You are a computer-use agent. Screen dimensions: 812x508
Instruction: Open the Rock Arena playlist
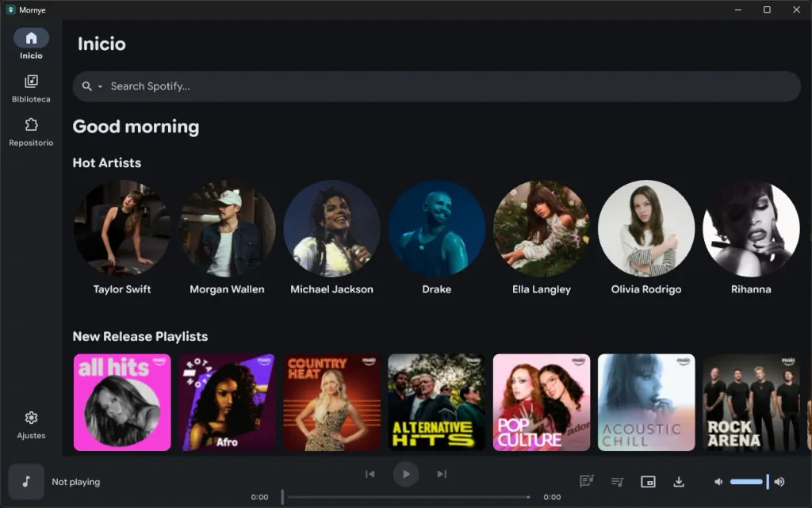click(x=751, y=402)
